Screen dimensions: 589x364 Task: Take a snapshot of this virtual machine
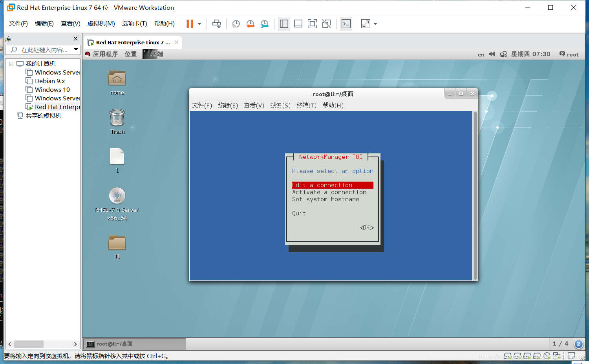236,24
